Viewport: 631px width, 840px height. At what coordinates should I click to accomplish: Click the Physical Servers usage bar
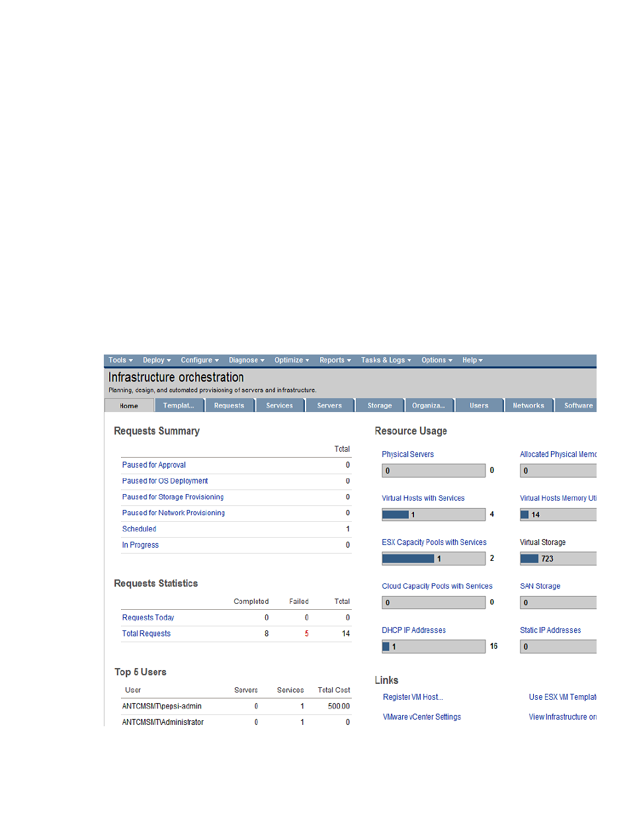434,471
